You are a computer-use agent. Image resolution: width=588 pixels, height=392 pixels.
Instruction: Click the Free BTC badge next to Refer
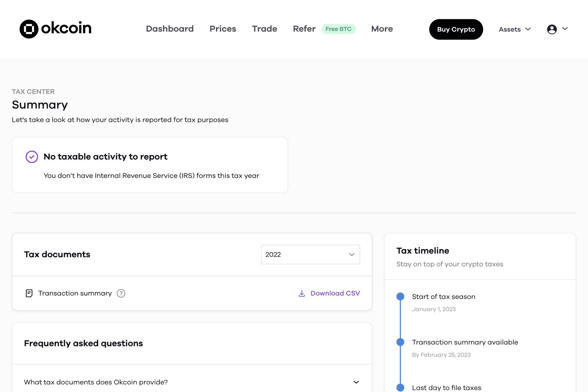(x=338, y=29)
